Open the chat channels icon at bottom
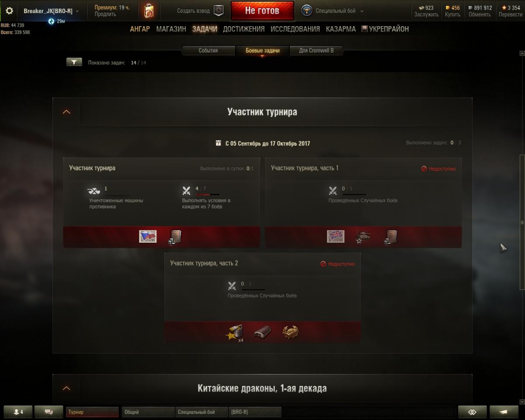Screen dimensions: 525x420 (48, 412)
